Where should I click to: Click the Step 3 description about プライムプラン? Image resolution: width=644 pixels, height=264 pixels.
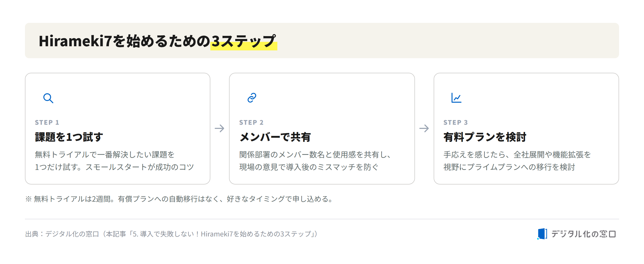click(517, 161)
